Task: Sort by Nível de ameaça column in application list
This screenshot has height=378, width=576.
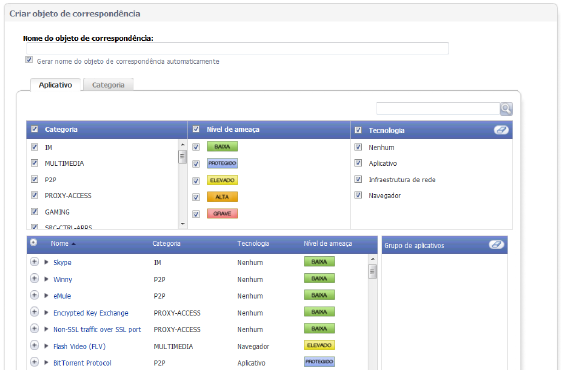Action: click(x=328, y=244)
